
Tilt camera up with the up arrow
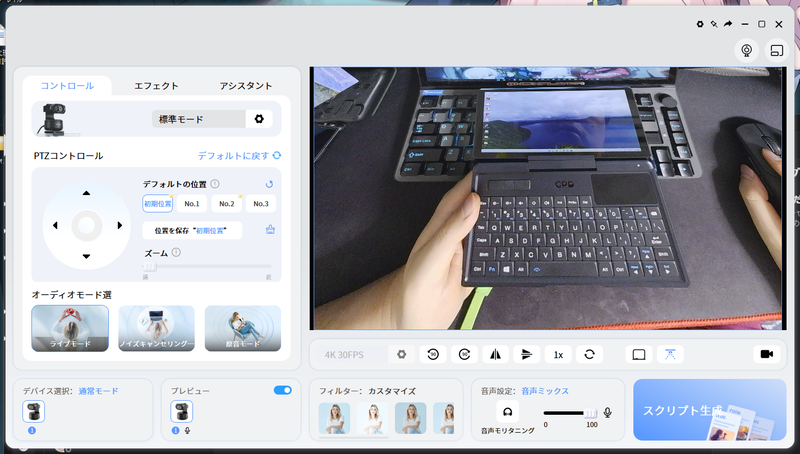86,193
